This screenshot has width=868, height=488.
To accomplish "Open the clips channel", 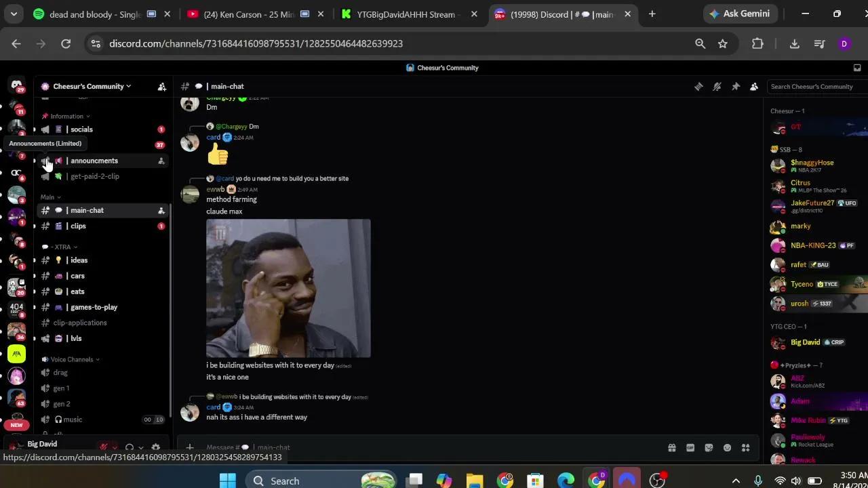I will 102,226.
